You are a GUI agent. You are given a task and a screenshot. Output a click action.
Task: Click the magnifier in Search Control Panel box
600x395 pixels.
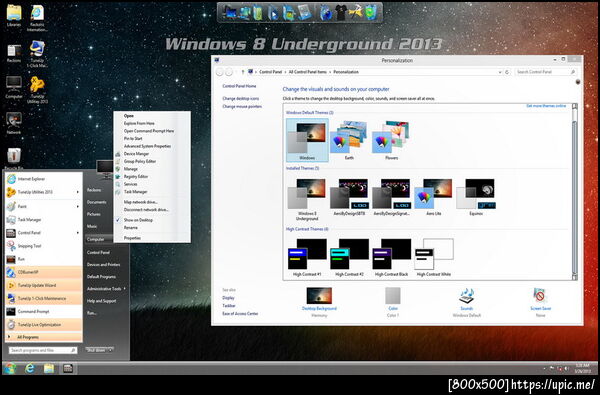pos(573,72)
